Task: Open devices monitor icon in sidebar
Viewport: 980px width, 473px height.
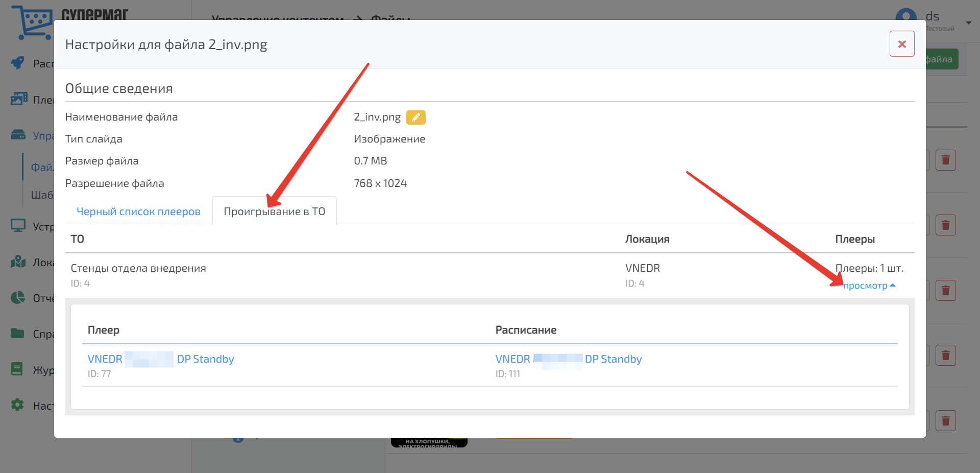Action: [x=18, y=225]
